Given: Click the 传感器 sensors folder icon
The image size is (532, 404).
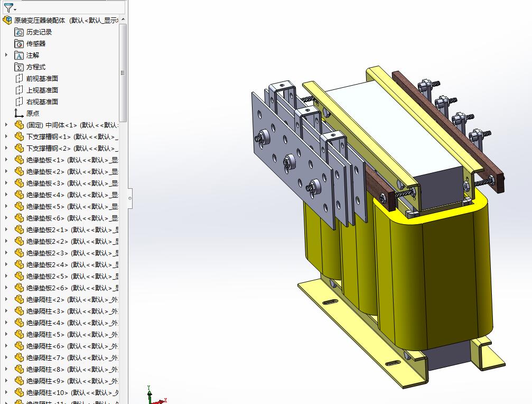Looking at the screenshot, I should [x=19, y=44].
